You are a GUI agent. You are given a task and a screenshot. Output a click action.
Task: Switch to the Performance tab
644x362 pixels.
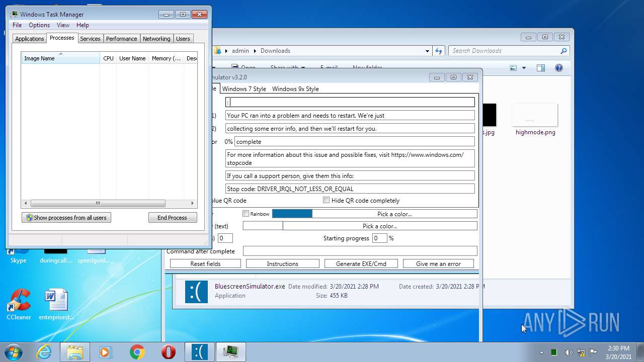pos(121,39)
